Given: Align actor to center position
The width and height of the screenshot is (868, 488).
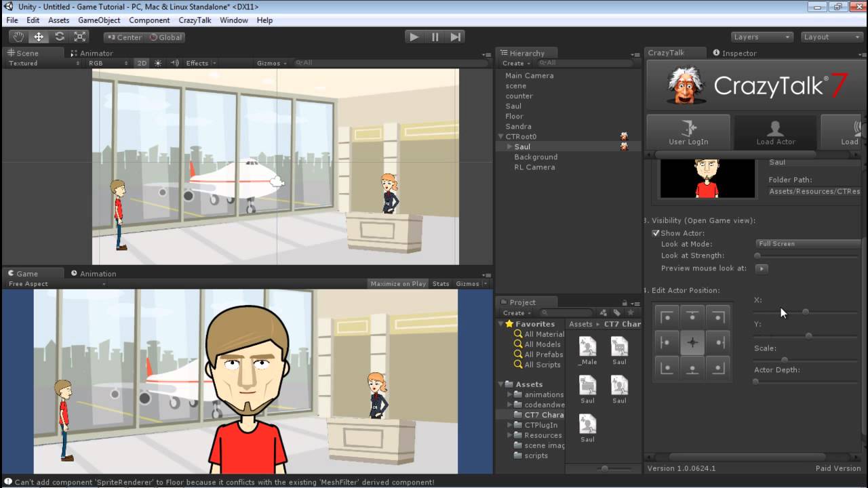Looking at the screenshot, I should point(692,342).
